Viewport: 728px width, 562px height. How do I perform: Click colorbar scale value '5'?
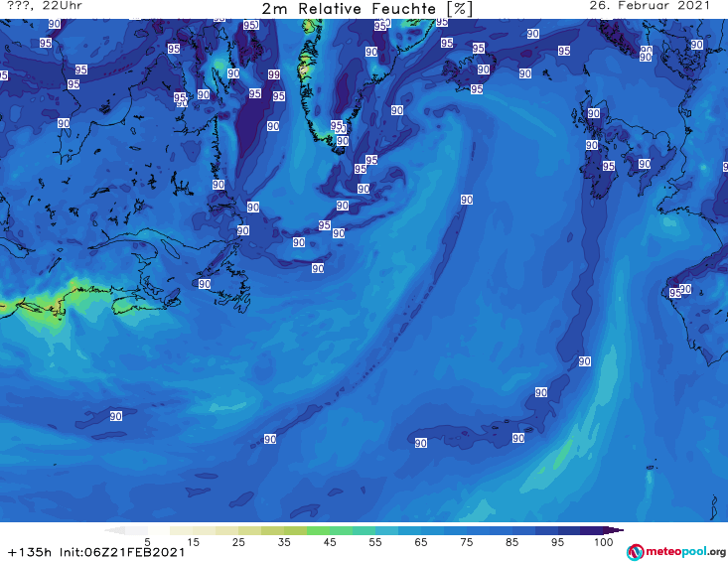tap(147, 542)
